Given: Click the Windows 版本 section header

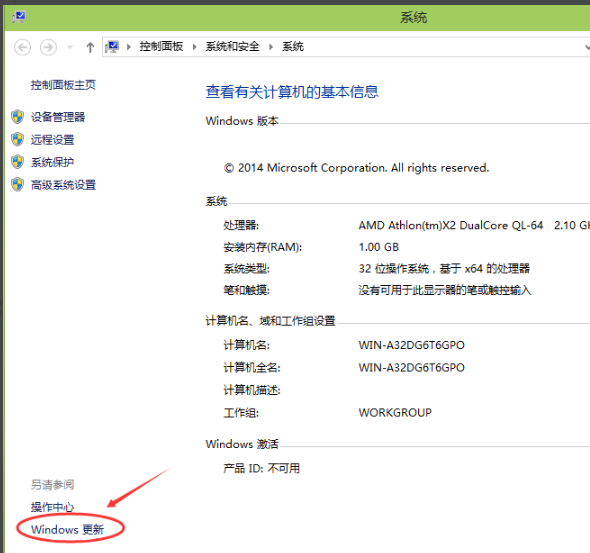Looking at the screenshot, I should point(242,121).
